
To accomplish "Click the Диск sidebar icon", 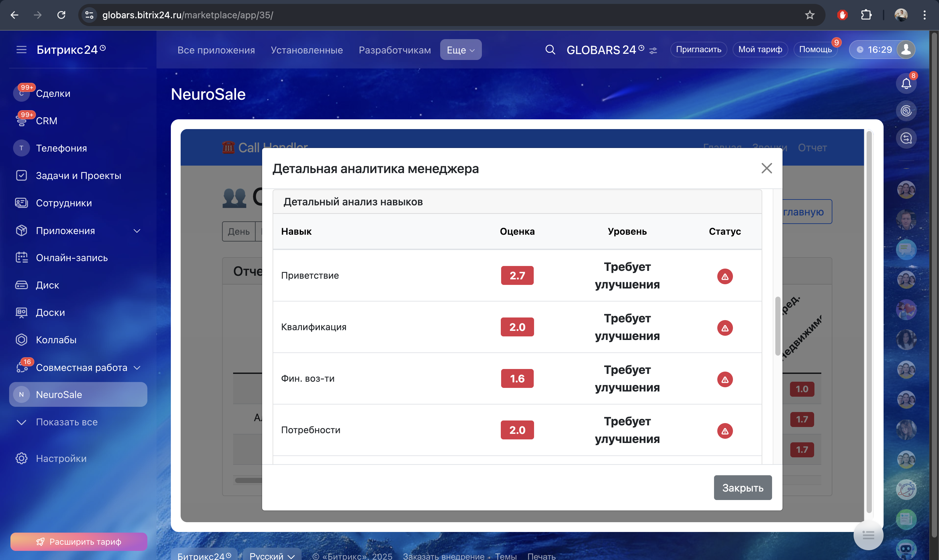I will pos(22,285).
